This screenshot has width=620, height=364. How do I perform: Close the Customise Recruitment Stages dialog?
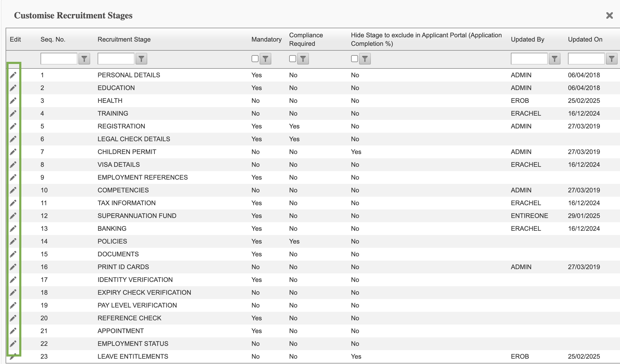click(x=610, y=15)
